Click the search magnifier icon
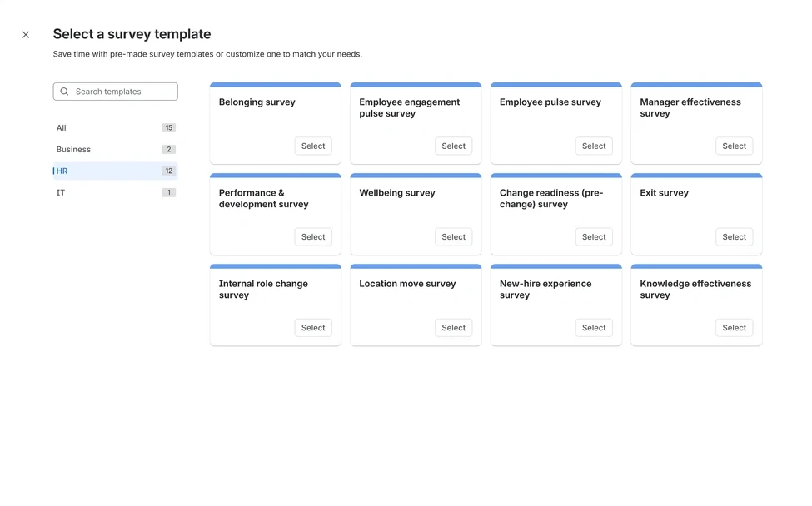The image size is (812, 506). [x=64, y=91]
